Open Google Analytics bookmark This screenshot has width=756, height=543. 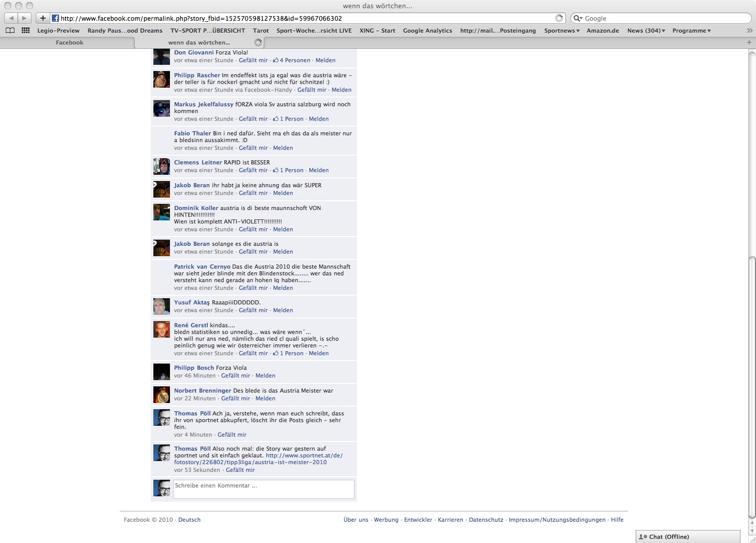pos(427,31)
